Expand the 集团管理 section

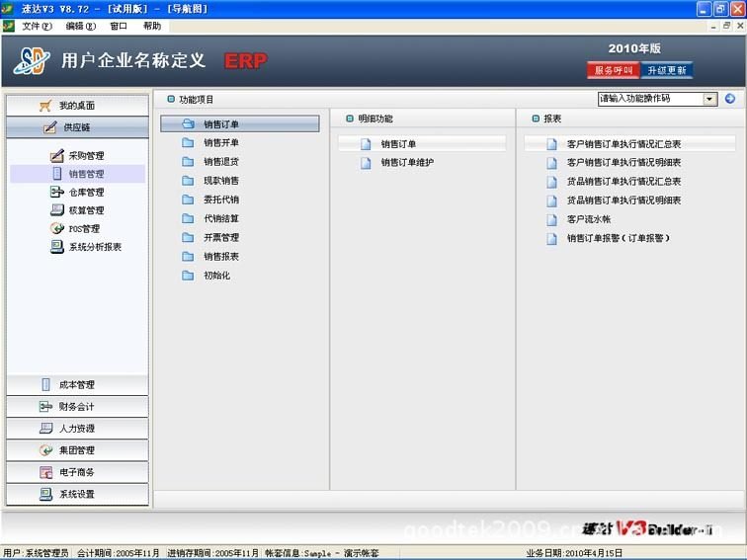tap(77, 450)
